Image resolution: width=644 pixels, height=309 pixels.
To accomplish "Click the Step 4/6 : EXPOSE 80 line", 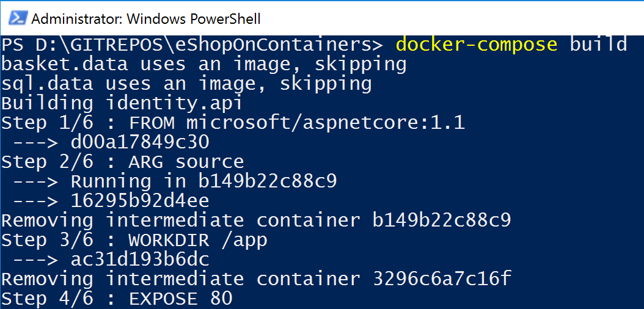I will [x=117, y=299].
